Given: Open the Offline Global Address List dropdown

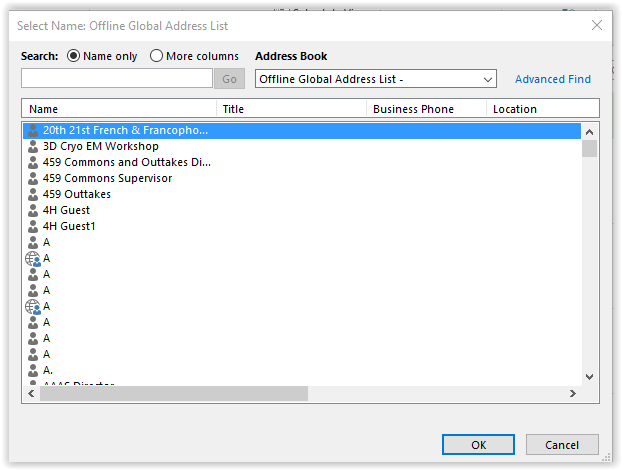Looking at the screenshot, I should 376,79.
